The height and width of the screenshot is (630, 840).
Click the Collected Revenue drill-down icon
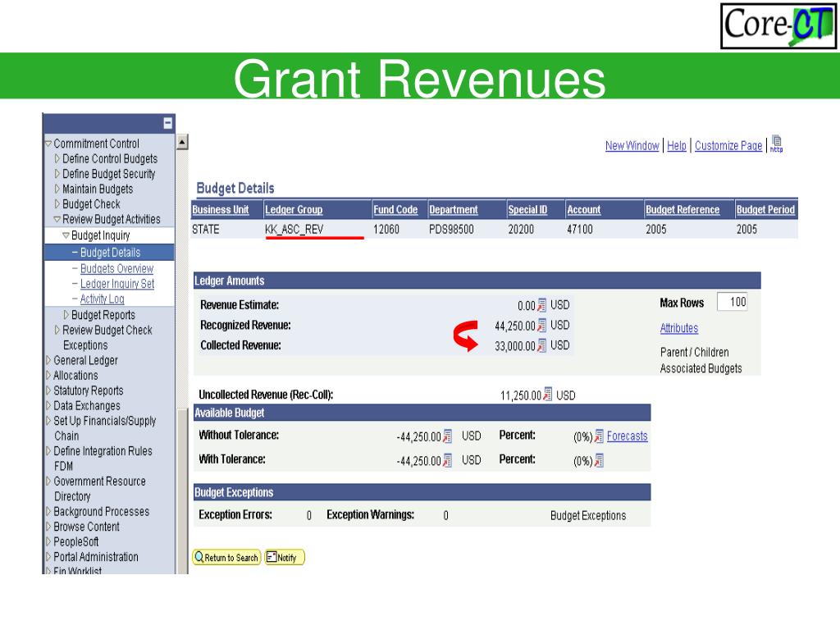[541, 345]
